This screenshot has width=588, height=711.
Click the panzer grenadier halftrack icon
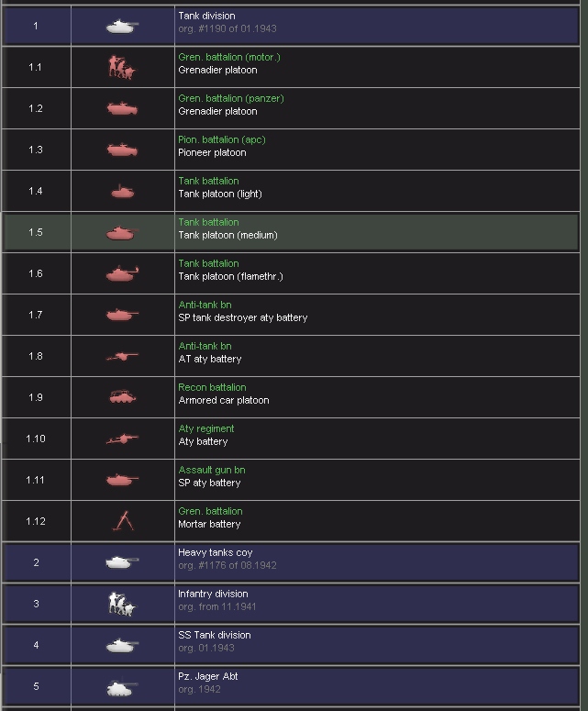[x=122, y=108]
